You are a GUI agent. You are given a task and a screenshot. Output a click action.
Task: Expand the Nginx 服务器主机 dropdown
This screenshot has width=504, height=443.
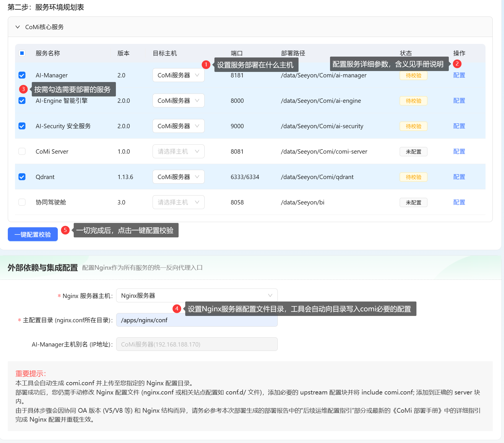coord(197,295)
